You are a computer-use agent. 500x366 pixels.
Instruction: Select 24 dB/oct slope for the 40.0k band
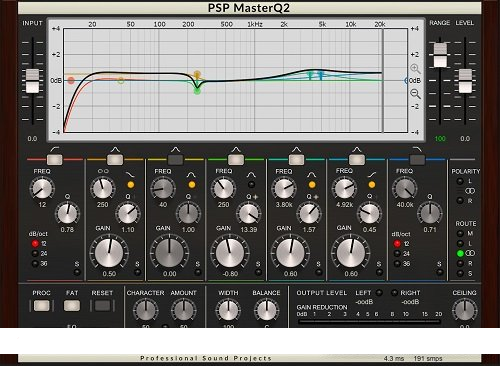pyautogui.click(x=397, y=254)
